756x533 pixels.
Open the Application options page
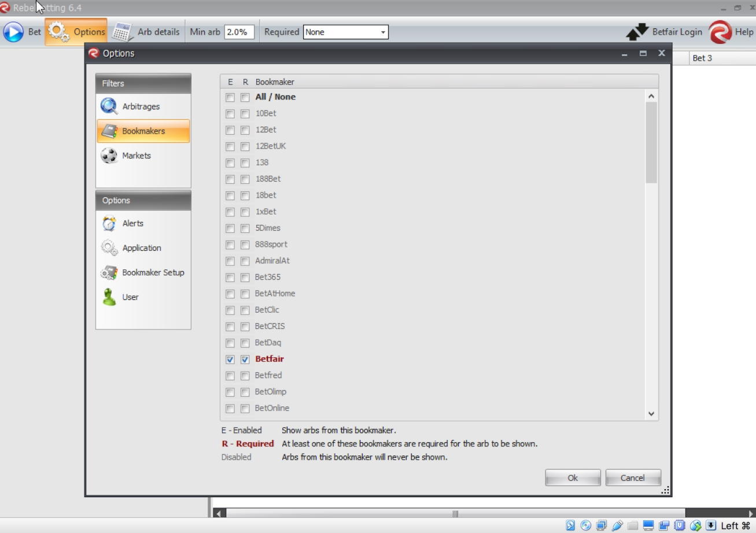143,248
